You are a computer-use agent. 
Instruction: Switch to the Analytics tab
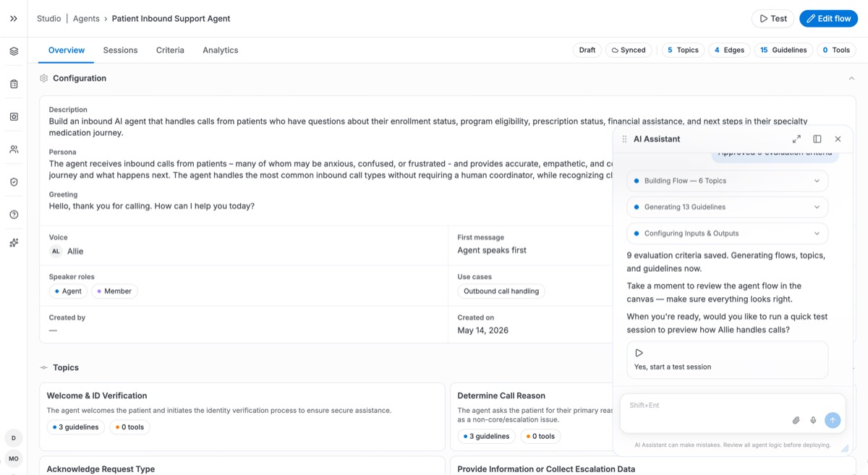pos(221,50)
